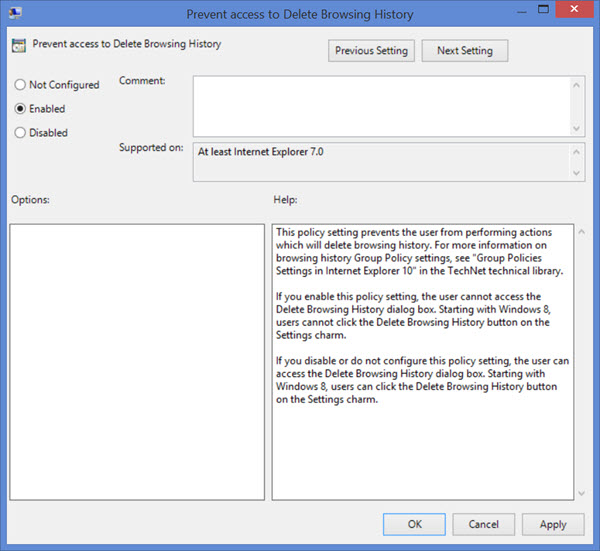Click 'At least Internet Explorer 7.0' text

pyautogui.click(x=261, y=152)
